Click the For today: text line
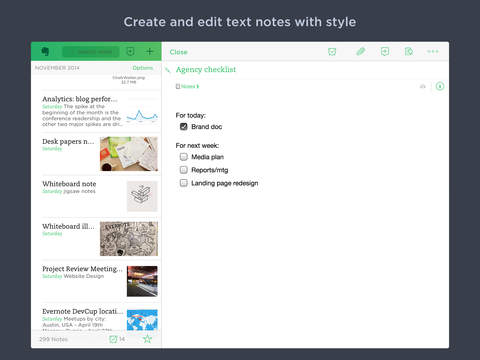Viewport: 480px width, 360px height. (191, 115)
